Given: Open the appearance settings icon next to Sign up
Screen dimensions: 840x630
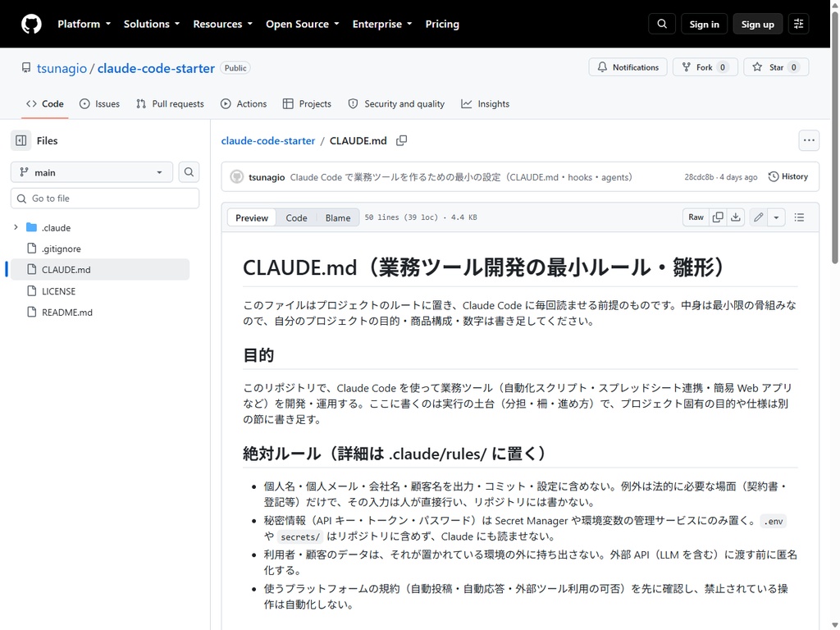Looking at the screenshot, I should coord(799,24).
